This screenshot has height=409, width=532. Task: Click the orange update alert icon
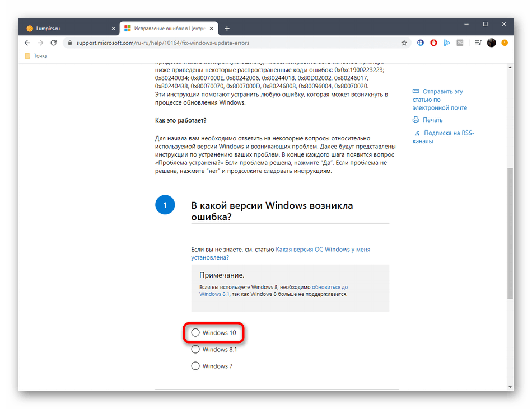coord(505,43)
